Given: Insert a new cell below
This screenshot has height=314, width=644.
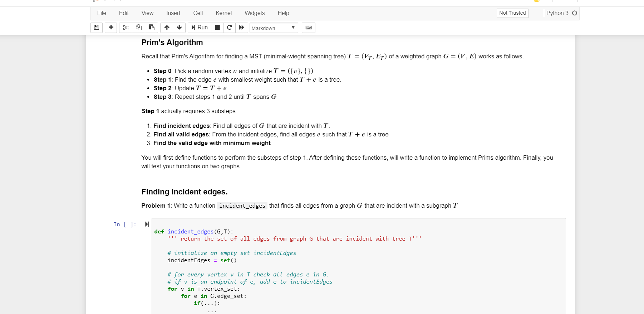Looking at the screenshot, I should 111,28.
